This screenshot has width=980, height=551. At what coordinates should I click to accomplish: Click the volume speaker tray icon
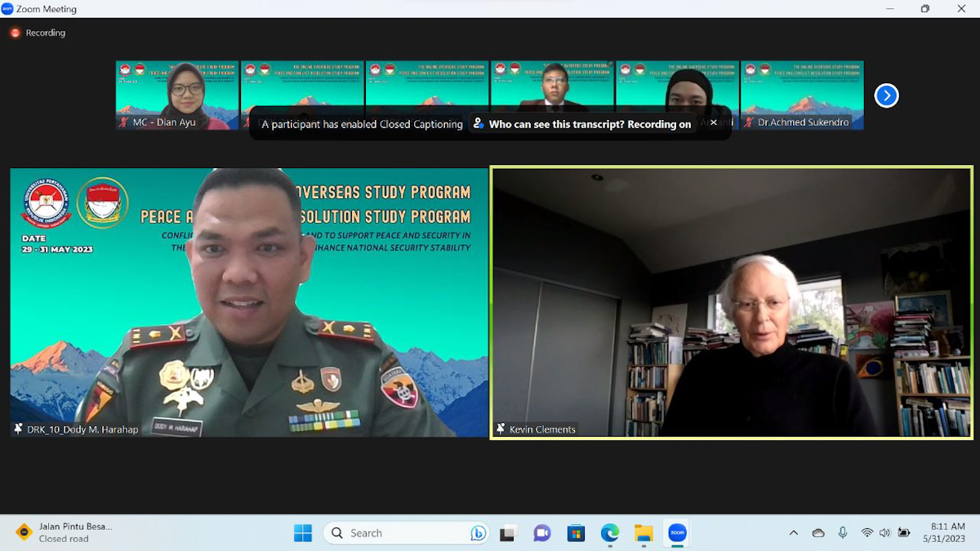tap(884, 533)
